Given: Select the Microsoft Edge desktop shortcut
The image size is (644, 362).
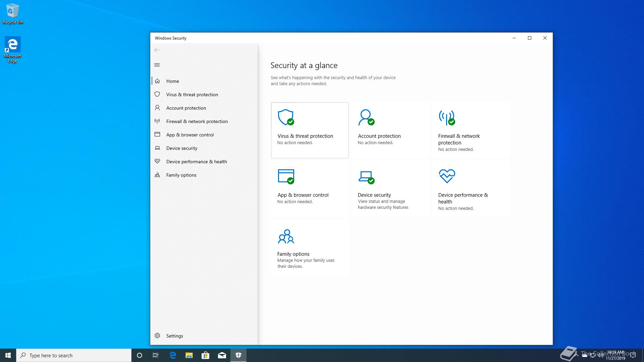Looking at the screenshot, I should (12, 50).
